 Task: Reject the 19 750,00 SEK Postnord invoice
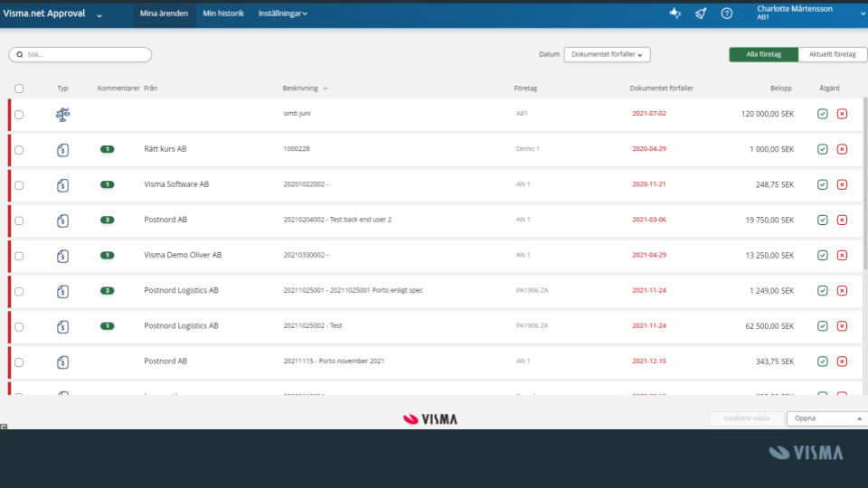coord(842,221)
